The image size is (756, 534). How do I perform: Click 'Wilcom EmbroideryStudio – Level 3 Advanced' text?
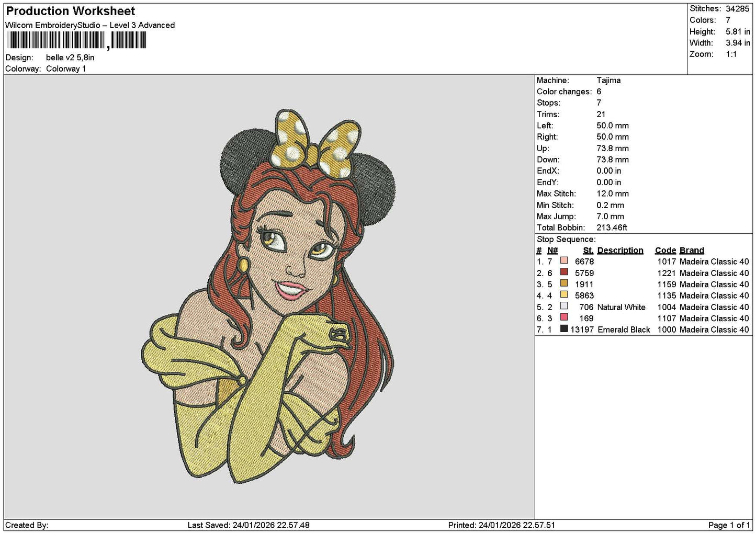90,25
